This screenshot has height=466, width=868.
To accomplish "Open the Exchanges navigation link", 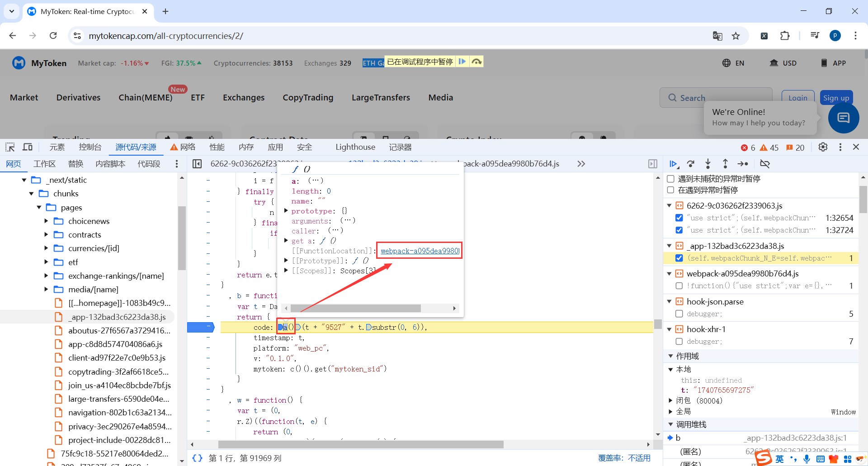I will [x=244, y=97].
